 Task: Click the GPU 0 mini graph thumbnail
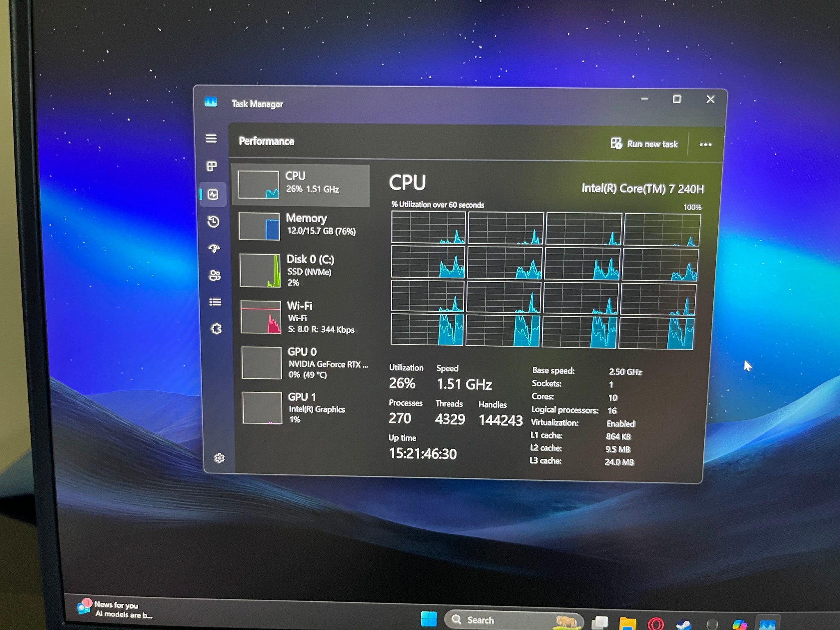coord(262,363)
